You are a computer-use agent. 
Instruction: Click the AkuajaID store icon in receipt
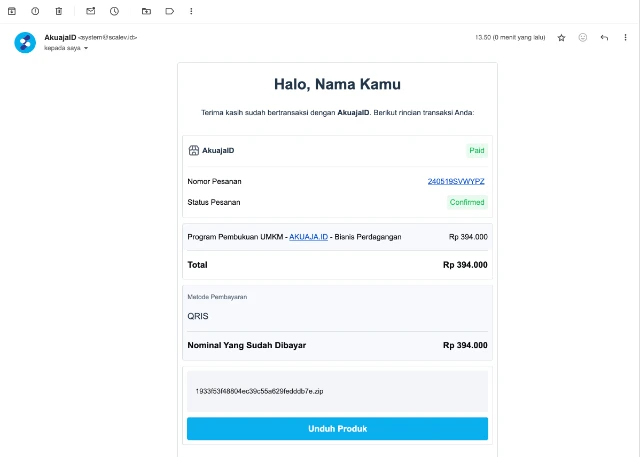tap(194, 151)
